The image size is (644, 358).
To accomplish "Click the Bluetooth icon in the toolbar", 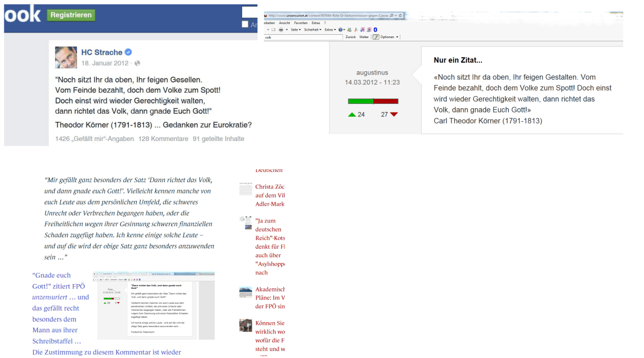I will coord(376,30).
